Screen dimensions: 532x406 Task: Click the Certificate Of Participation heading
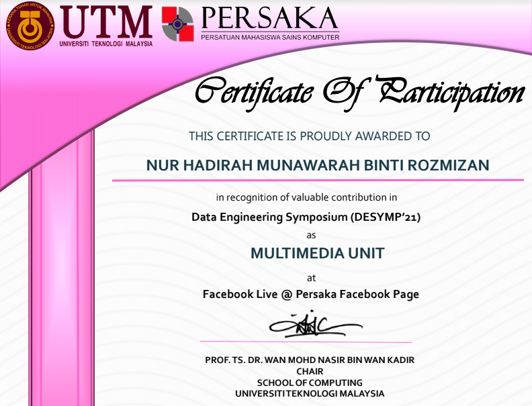359,91
